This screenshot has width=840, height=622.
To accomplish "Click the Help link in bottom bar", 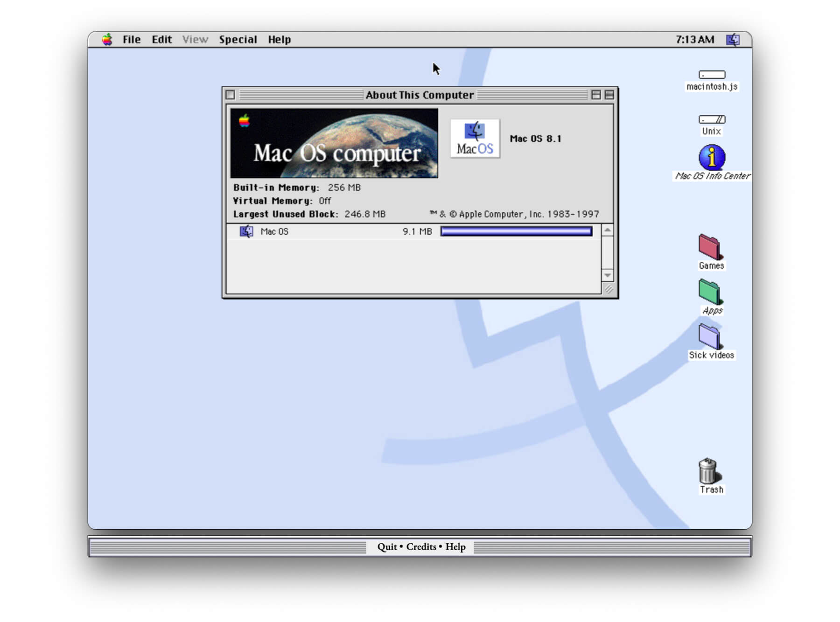I will 455,547.
